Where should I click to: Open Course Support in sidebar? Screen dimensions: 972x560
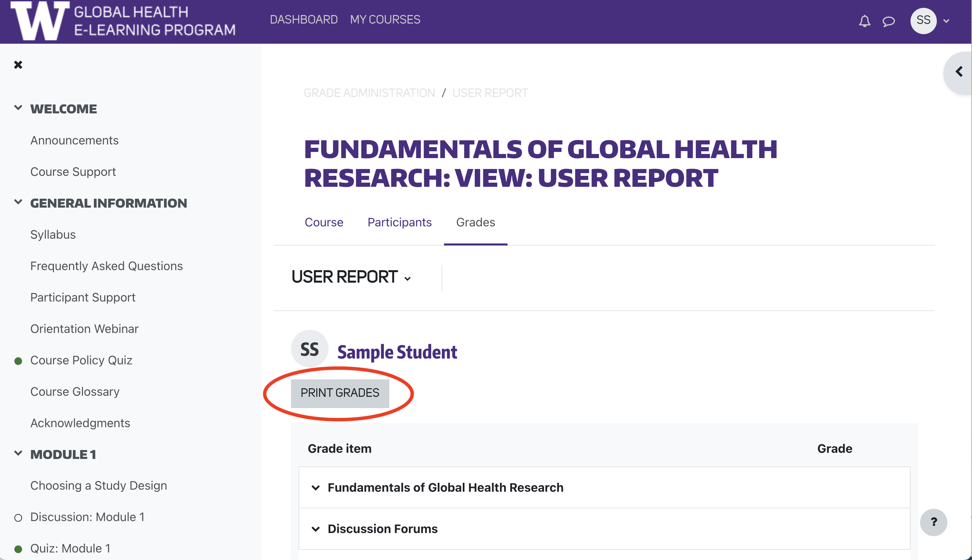73,171
